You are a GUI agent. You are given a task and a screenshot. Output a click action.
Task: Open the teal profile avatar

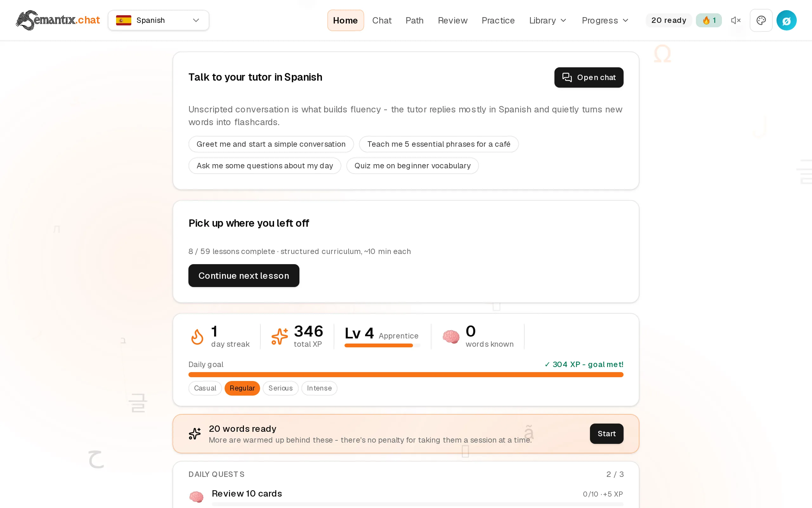pos(787,20)
